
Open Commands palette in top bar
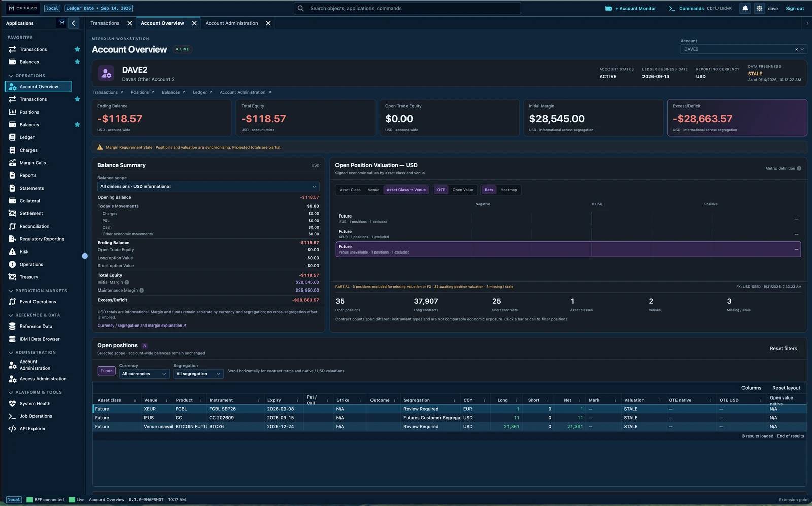click(691, 8)
